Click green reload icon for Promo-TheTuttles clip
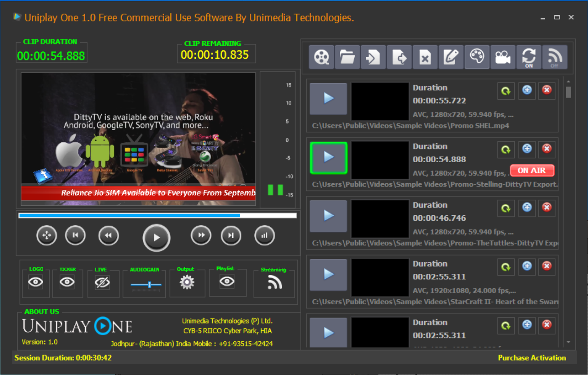Image resolution: width=588 pixels, height=375 pixels. point(506,208)
